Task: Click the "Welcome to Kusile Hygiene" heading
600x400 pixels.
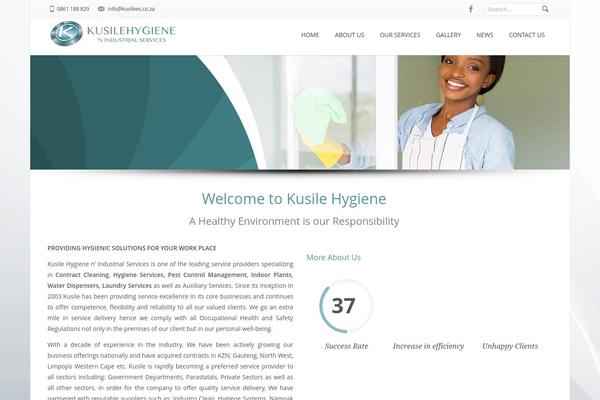Action: 294,199
